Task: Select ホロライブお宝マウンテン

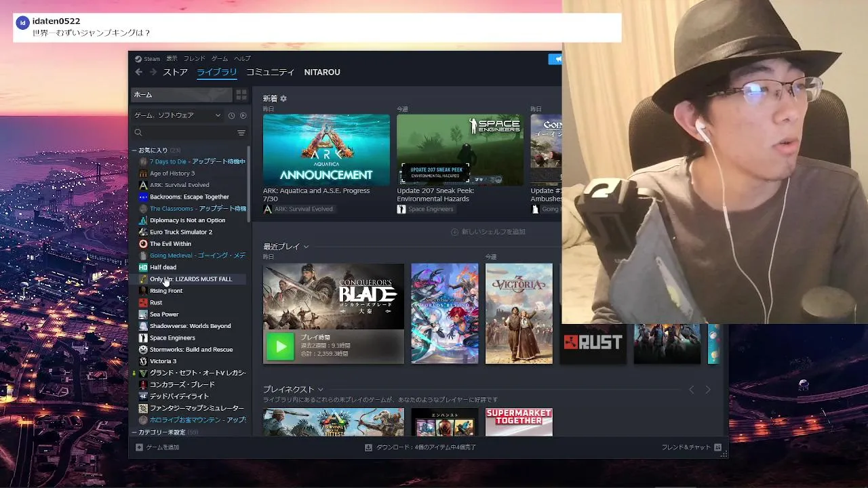Action: (192, 420)
